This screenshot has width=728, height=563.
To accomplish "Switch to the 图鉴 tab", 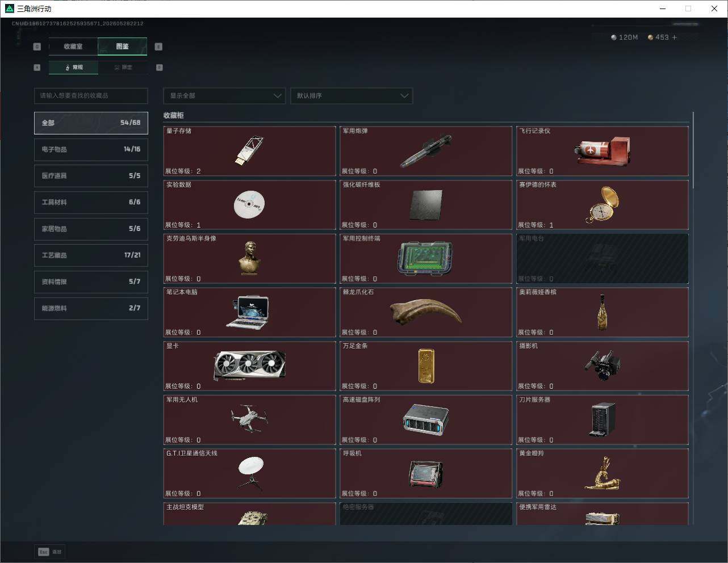I will [123, 47].
